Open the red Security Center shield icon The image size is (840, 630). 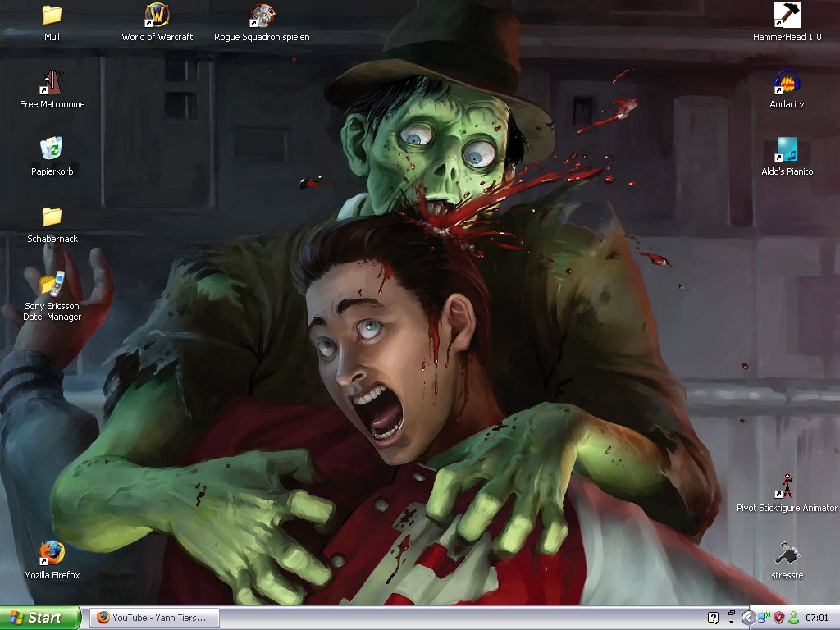point(779,618)
